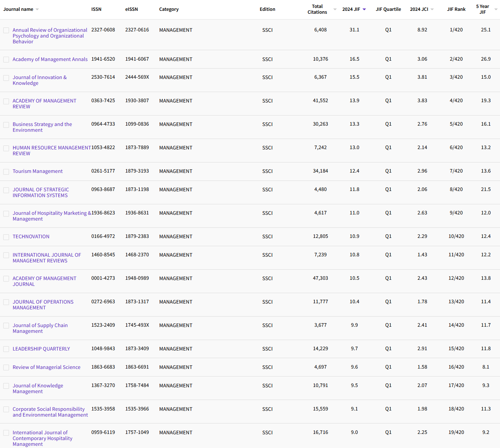Click total citations value 47,303
This screenshot has height=448, width=500.
(321, 278)
